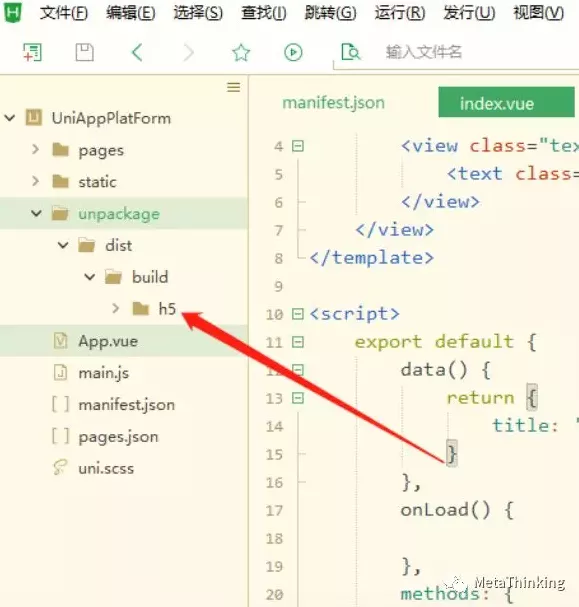Open pages.json in the file tree
Image resolution: width=579 pixels, height=607 pixels.
pos(118,437)
